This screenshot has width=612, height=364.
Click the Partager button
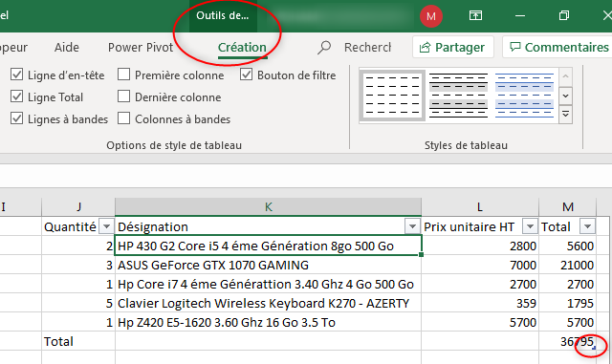point(452,47)
